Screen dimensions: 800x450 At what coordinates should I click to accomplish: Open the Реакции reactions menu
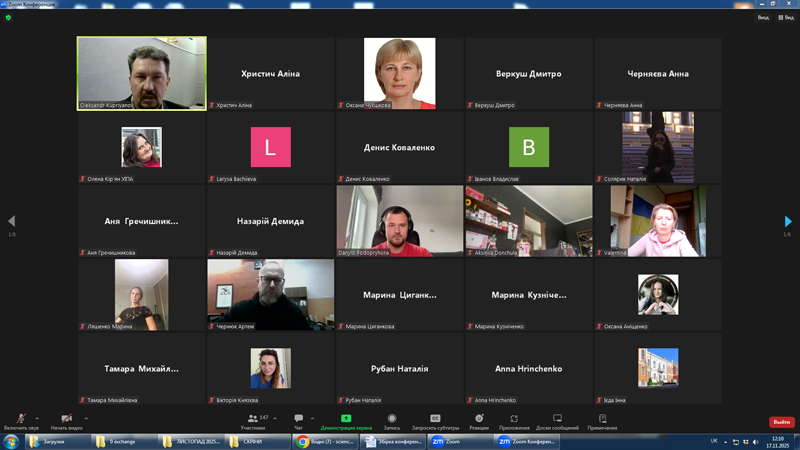(479, 419)
